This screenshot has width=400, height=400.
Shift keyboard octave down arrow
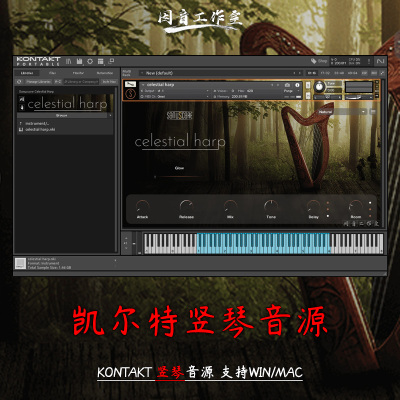tap(126, 248)
